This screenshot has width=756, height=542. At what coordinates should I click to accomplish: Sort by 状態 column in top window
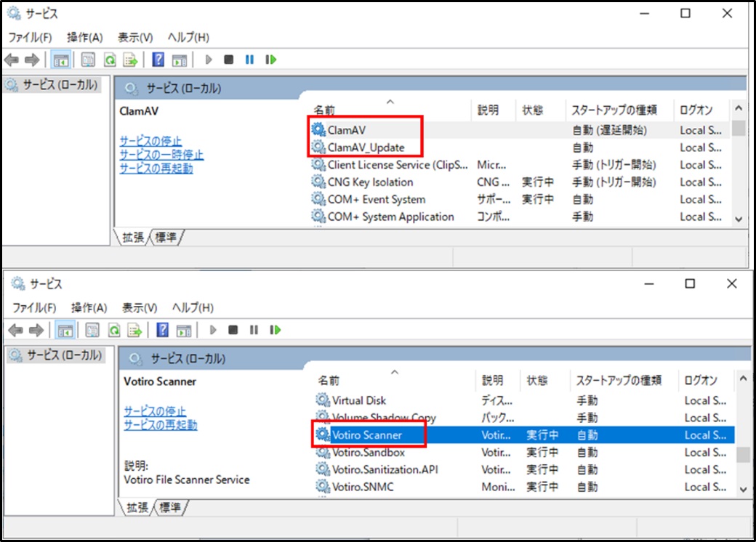pyautogui.click(x=540, y=110)
